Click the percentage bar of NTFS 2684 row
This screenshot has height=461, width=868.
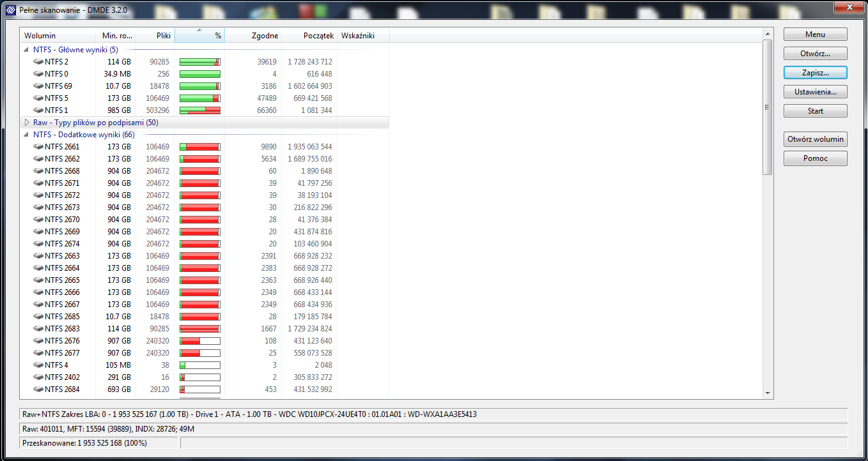pyautogui.click(x=200, y=389)
